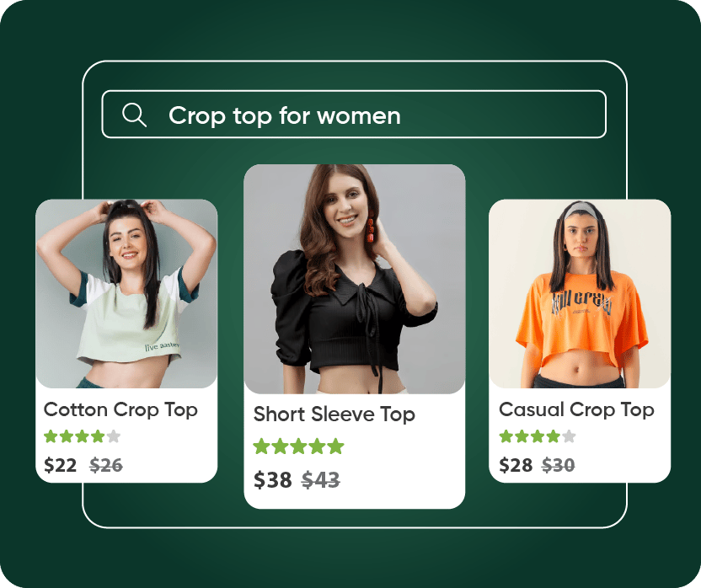
Task: Click the first star of Short Sleeve Top rating
Action: click(261, 446)
